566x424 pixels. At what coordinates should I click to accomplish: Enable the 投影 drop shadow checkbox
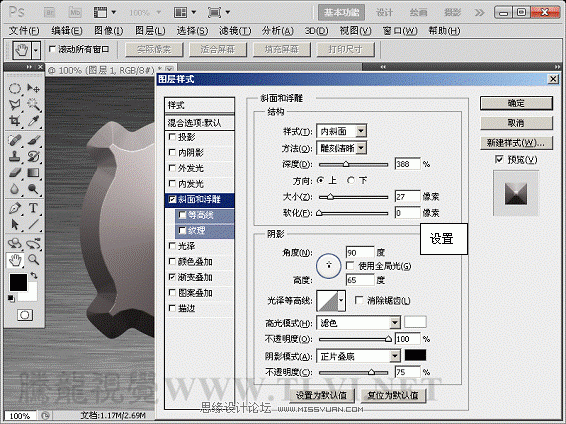coord(173,137)
